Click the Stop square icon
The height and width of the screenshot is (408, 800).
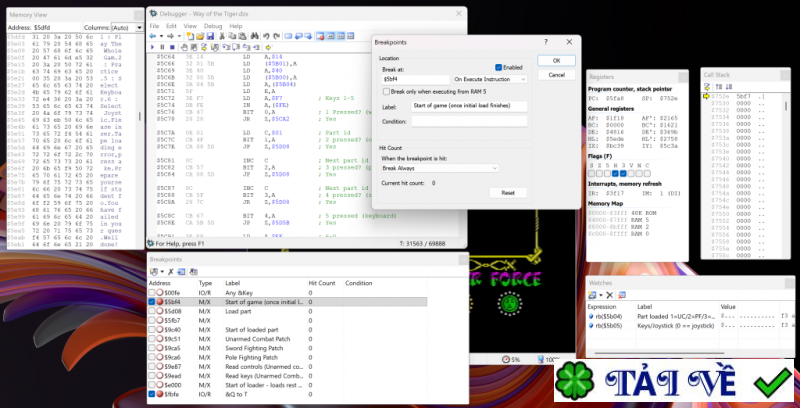[x=172, y=47]
